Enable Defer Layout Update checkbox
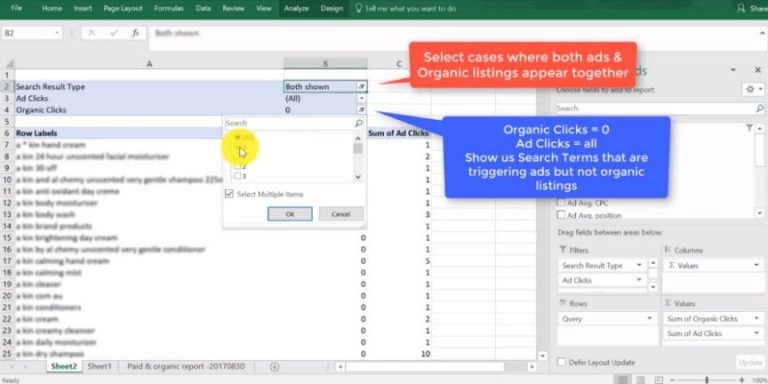Image resolution: width=768 pixels, height=384 pixels. click(x=561, y=362)
